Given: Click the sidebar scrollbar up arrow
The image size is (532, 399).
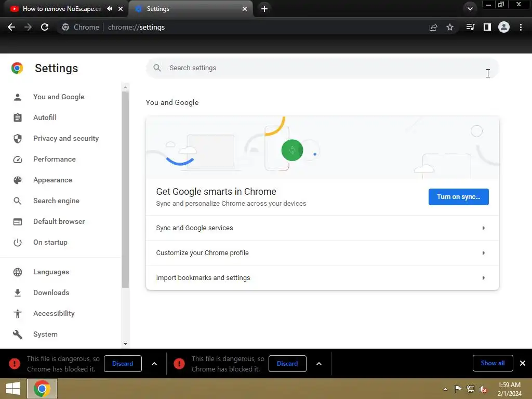Looking at the screenshot, I should (126, 87).
